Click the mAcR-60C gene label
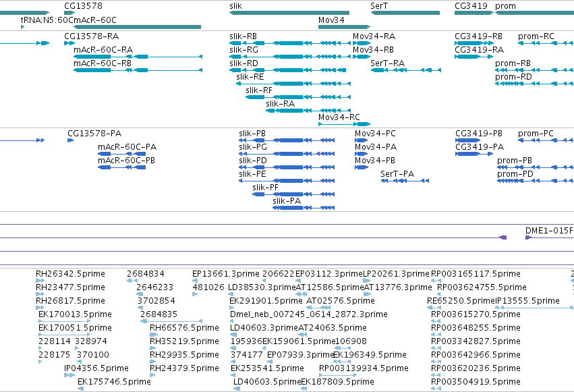The height and width of the screenshot is (392, 574). coord(95,20)
